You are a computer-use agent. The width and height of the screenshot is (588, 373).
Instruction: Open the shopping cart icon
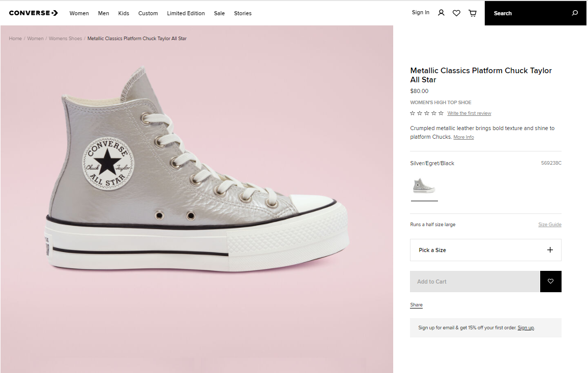click(x=473, y=13)
